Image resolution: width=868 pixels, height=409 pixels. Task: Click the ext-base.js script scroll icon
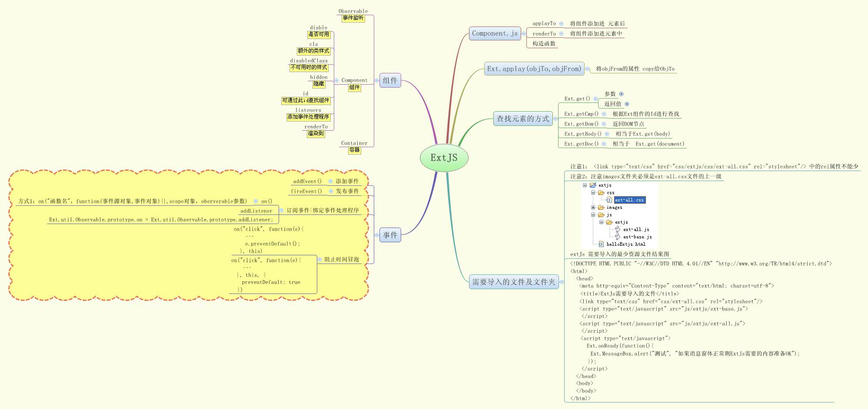619,237
